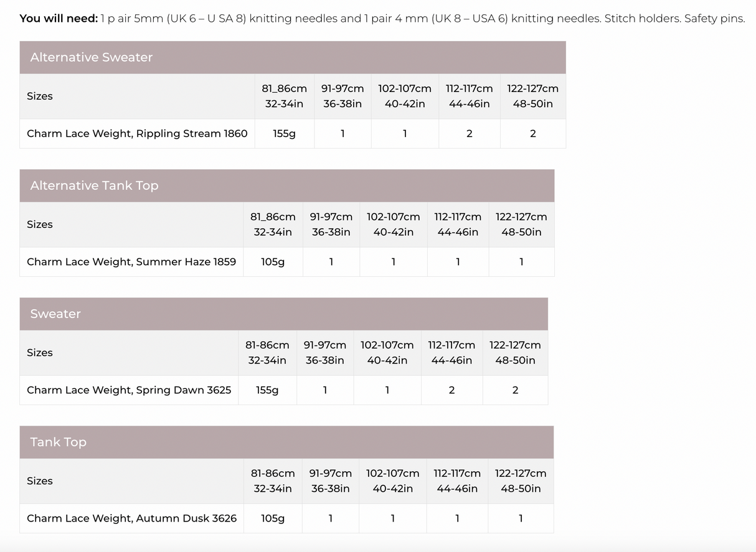Click the 155g cell in Spring Dawn row
The width and height of the screenshot is (756, 552).
pyautogui.click(x=267, y=390)
